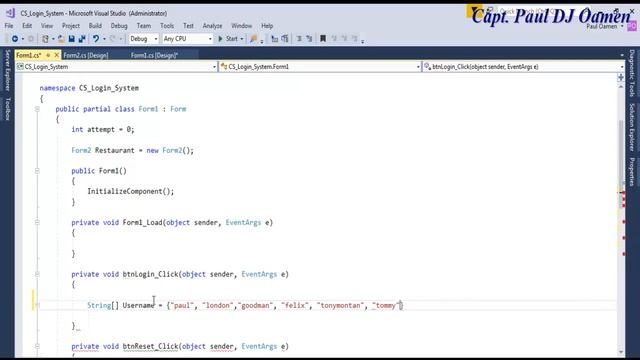Click the split editor icon above the scrollbar

pos(621,77)
